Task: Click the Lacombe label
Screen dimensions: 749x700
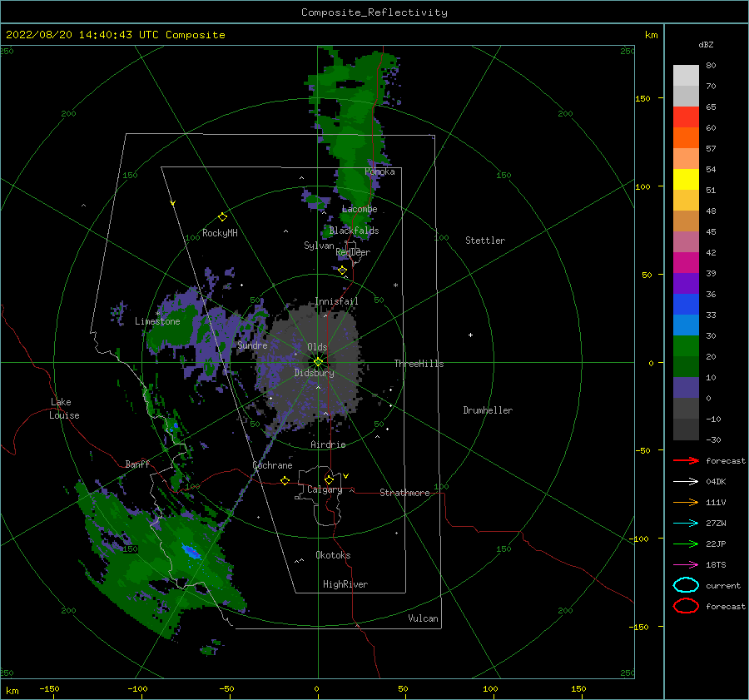Action: [x=360, y=209]
